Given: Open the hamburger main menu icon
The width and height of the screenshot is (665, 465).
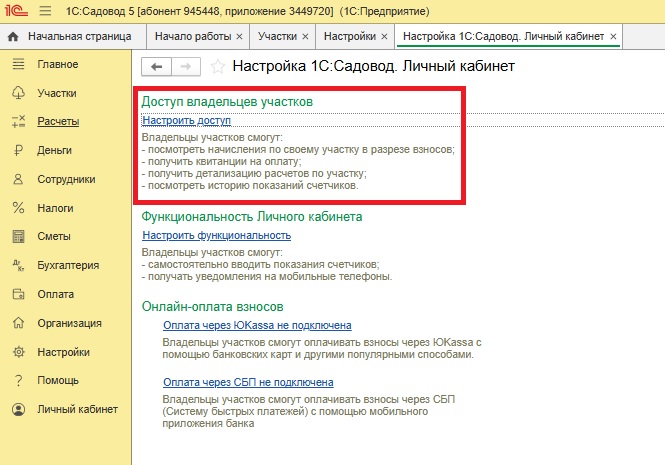Looking at the screenshot, I should [45, 11].
